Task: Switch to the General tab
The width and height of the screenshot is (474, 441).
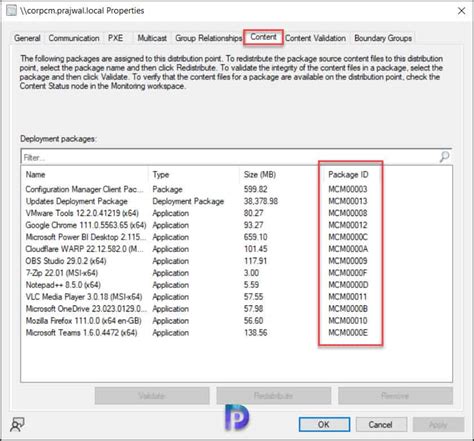Action: click(x=27, y=38)
